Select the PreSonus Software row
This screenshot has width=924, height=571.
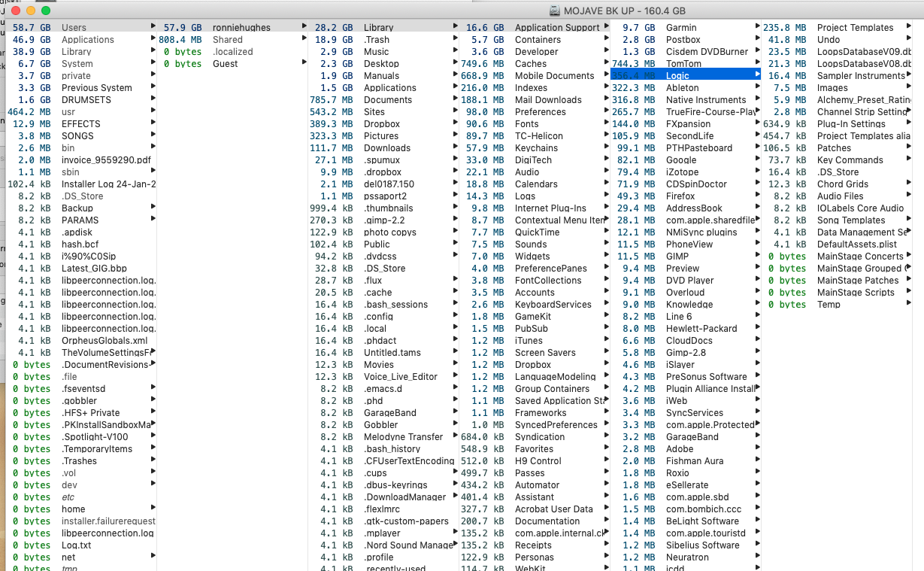coord(686,377)
